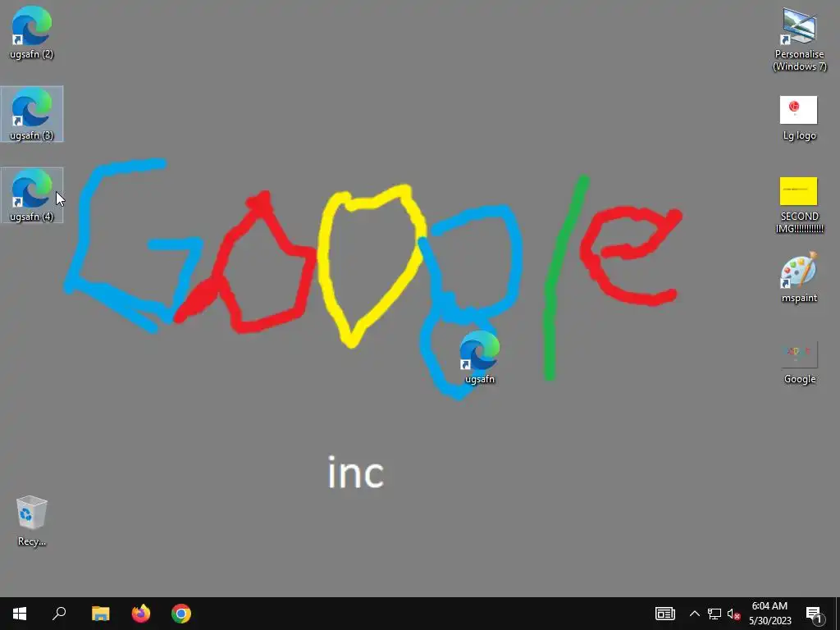The image size is (840, 630).
Task: Open the Windows Start menu
Action: (x=20, y=614)
